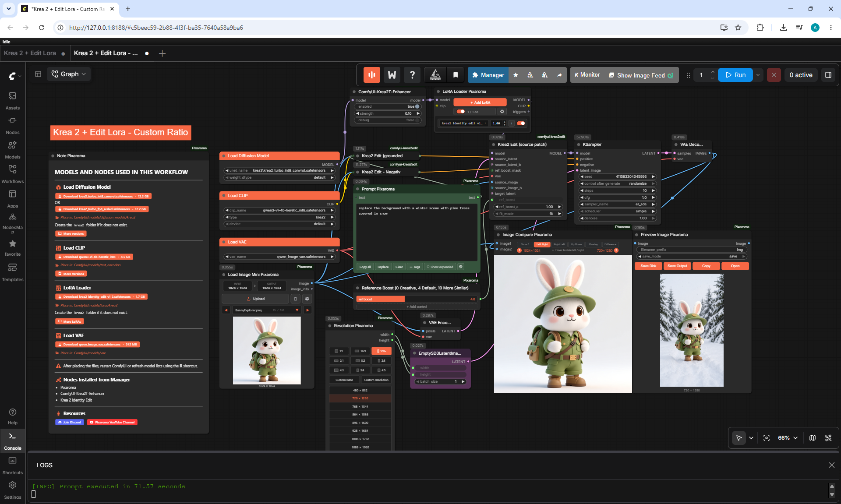Select the Difference compare mode

click(x=610, y=244)
